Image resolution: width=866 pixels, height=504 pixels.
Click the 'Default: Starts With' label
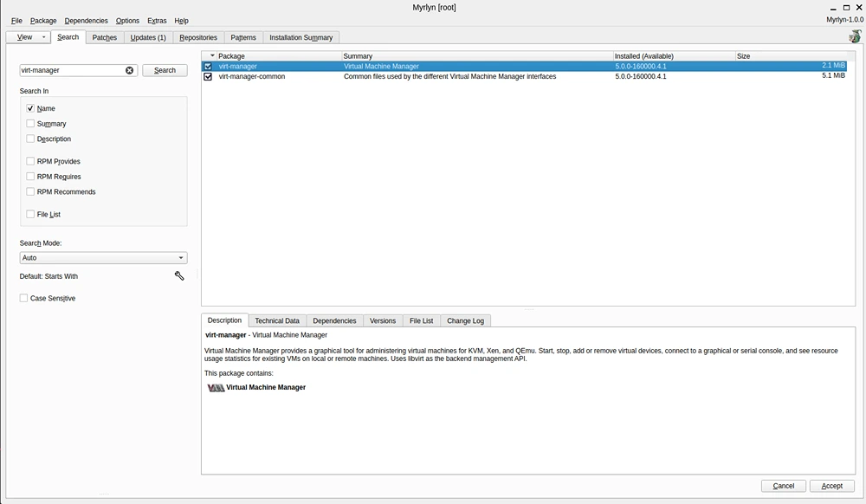48,276
